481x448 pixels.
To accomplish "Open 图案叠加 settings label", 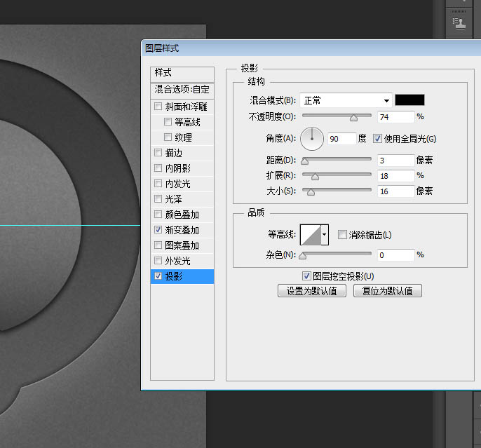I will 182,245.
